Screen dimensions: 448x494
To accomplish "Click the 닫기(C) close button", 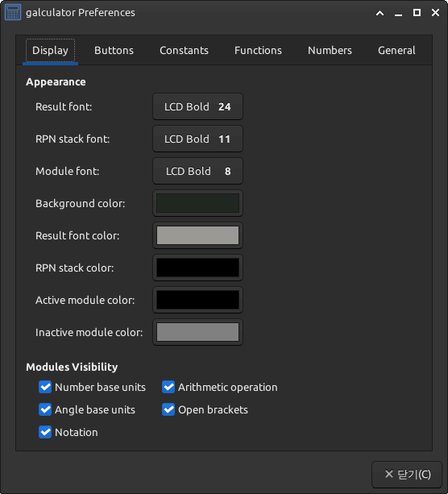I will (407, 474).
